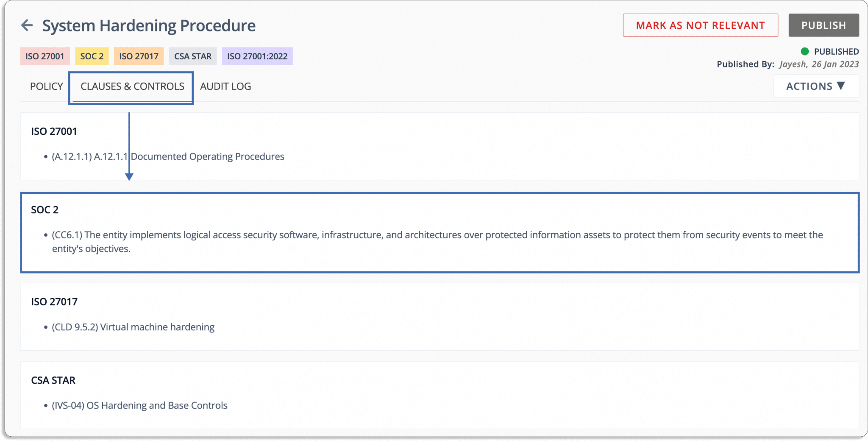Open the Audit Log tab
Screen dimensions: 868x441
coord(225,87)
